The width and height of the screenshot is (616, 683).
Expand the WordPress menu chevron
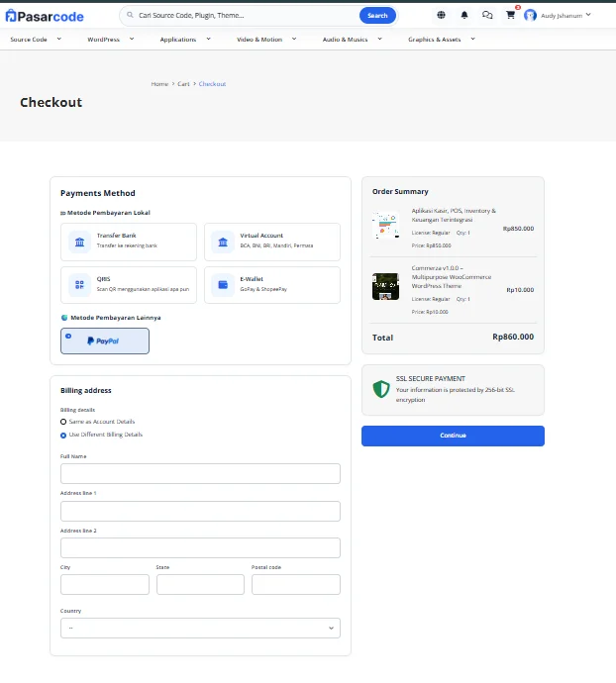click(x=131, y=39)
